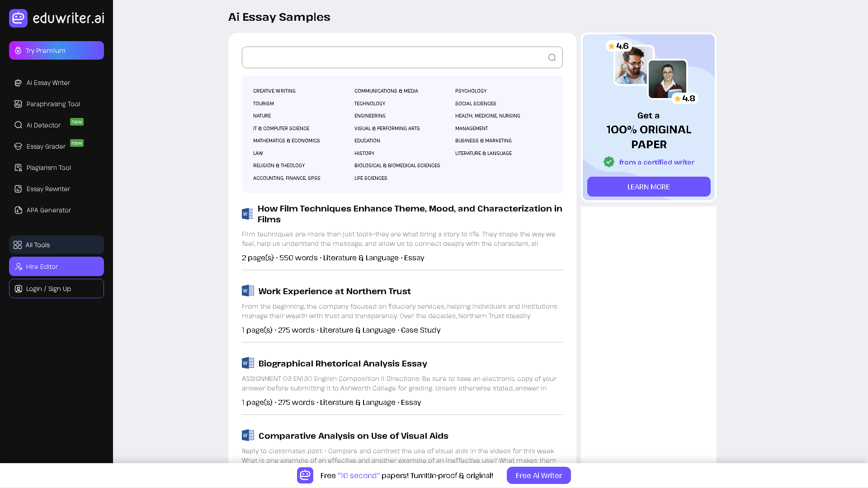Open the Word document icon beside Work Experience essay

[248, 291]
